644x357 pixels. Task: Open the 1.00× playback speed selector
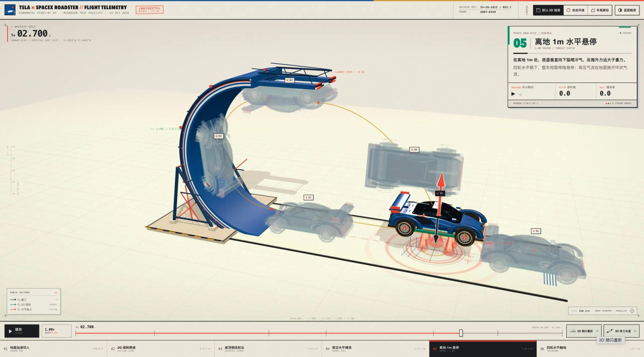point(57,331)
